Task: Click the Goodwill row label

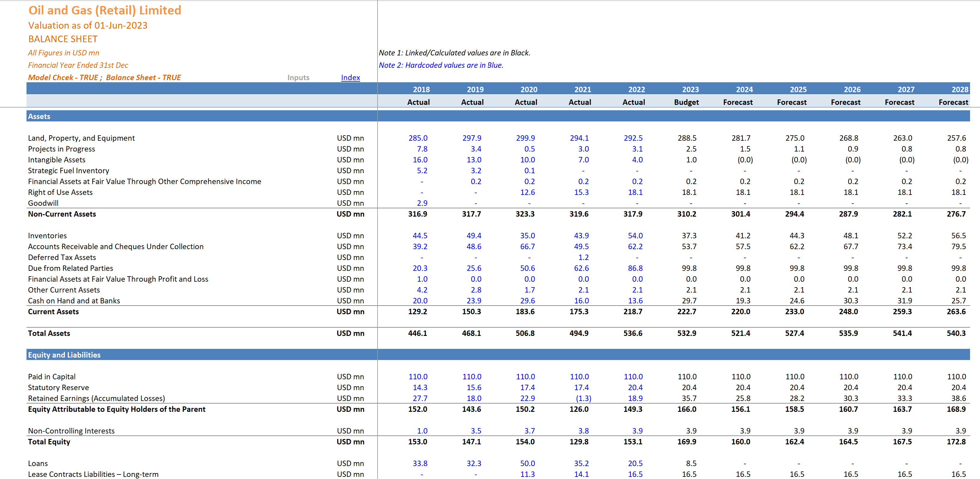Action: 43,203
